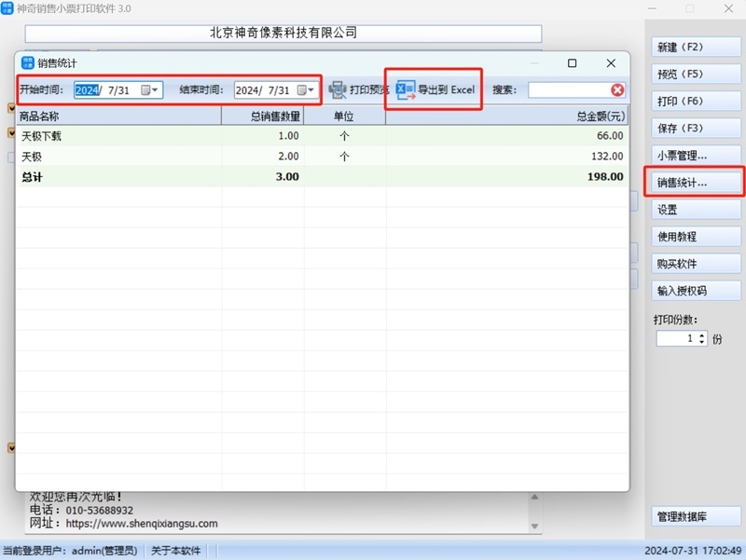Click 保存 (F3) button
Viewport: 746px width, 560px height.
696,129
